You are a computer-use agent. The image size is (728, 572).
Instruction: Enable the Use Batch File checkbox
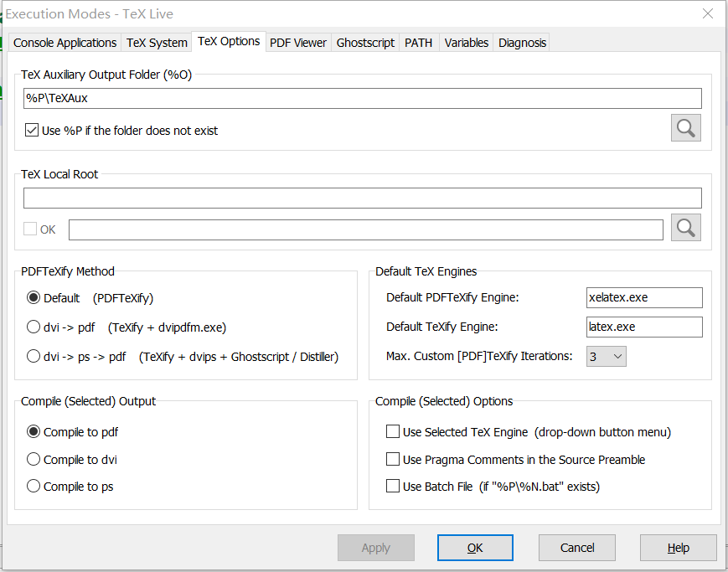pyautogui.click(x=392, y=486)
